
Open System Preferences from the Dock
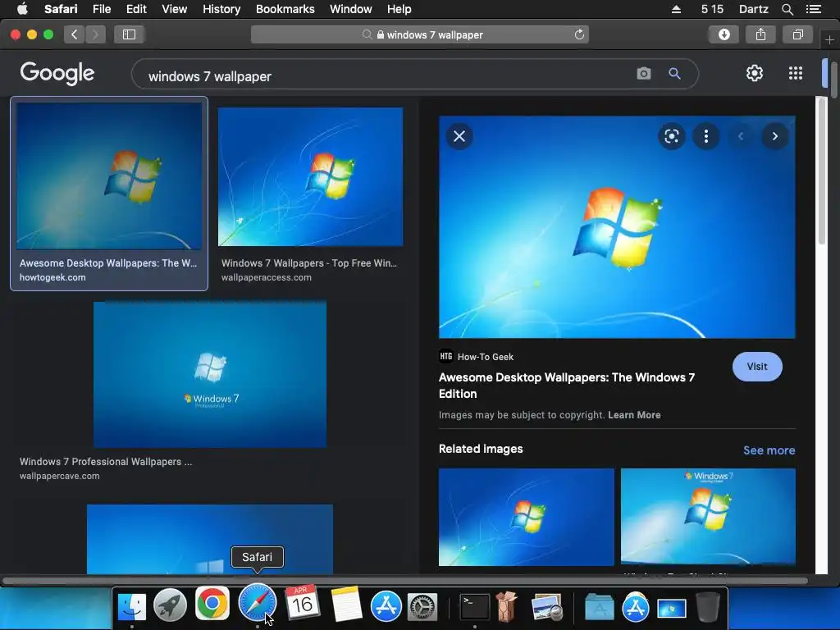(x=422, y=608)
